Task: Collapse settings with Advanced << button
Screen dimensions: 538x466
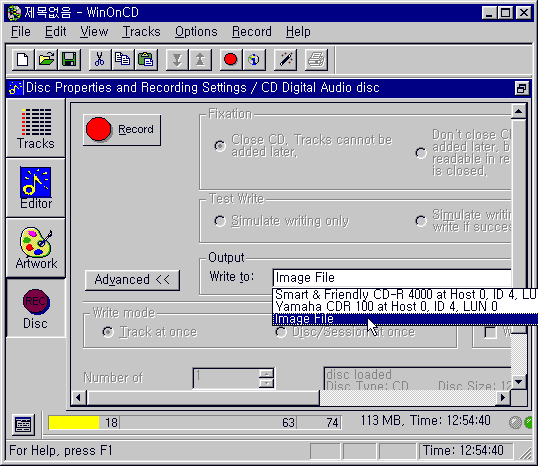Action: (132, 280)
